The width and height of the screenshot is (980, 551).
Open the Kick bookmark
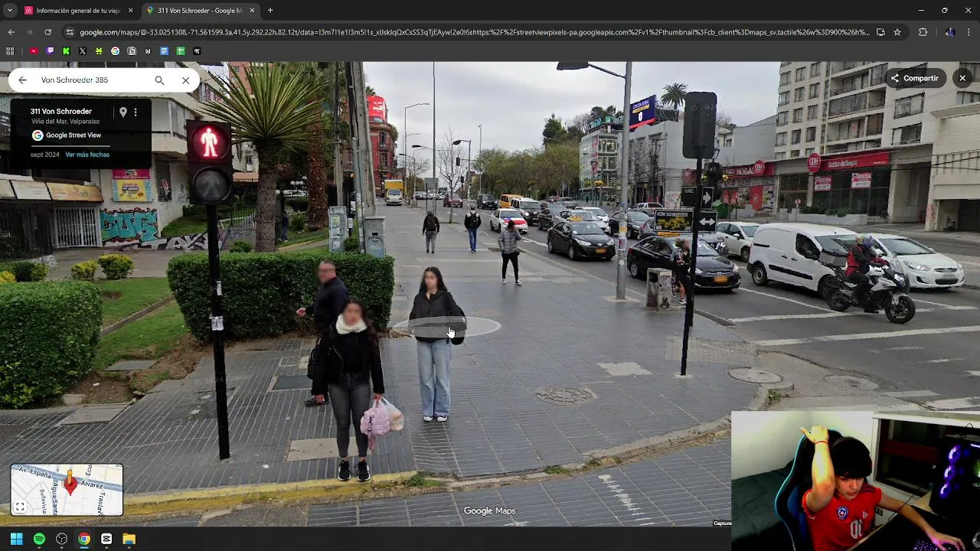click(x=66, y=51)
